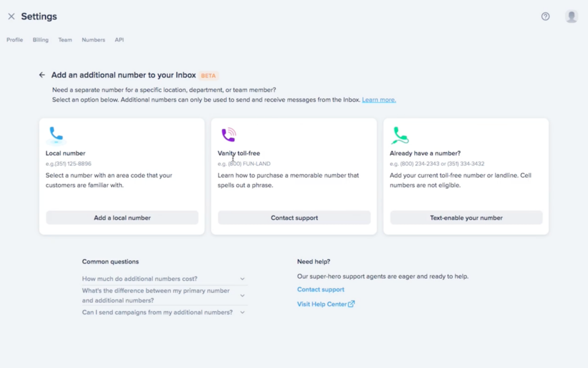The image size is (588, 368).
Task: Open the Learn more link
Action: tap(378, 99)
